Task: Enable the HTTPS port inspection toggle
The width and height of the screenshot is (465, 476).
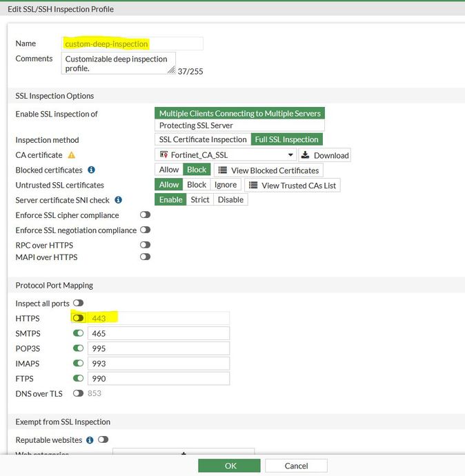Action: (x=78, y=318)
